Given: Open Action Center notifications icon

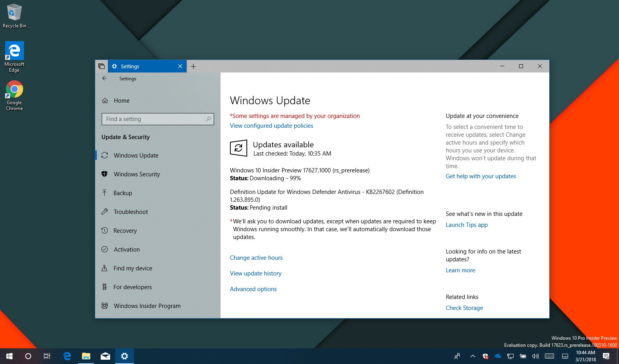Looking at the screenshot, I should (x=606, y=356).
